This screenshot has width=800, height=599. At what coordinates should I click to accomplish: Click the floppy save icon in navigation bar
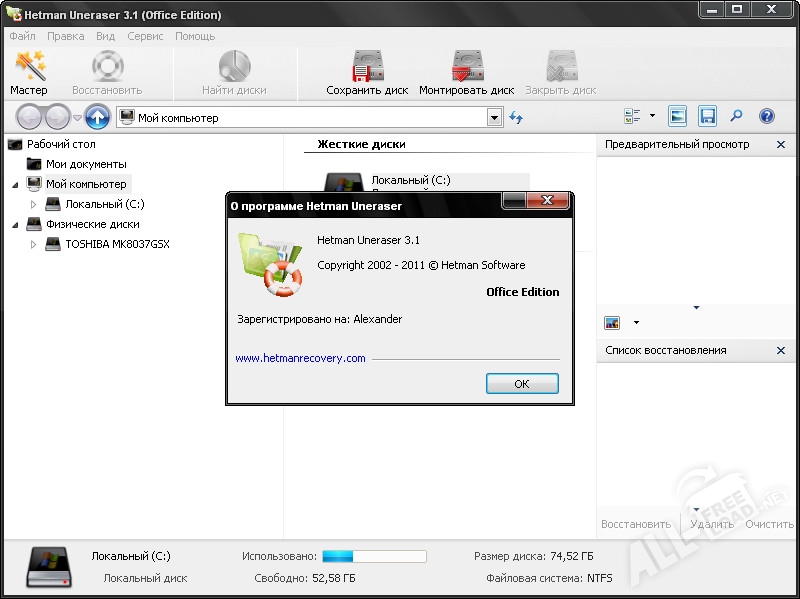(707, 116)
